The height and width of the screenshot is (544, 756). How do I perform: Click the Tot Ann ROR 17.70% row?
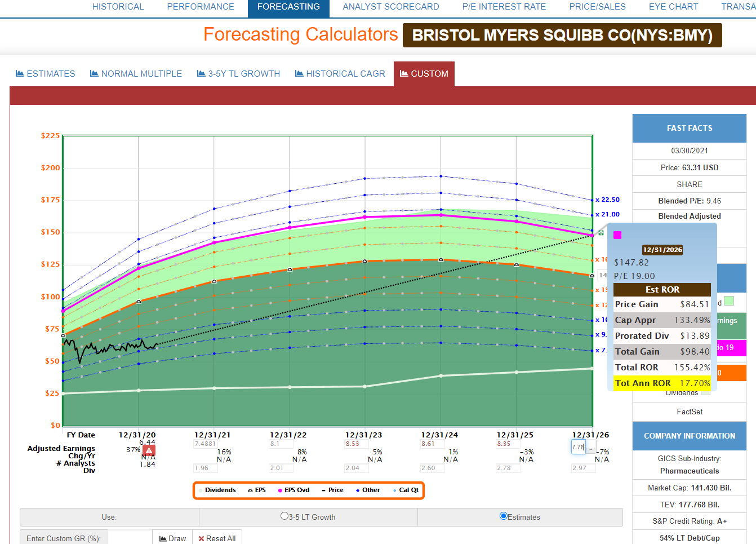pyautogui.click(x=662, y=383)
